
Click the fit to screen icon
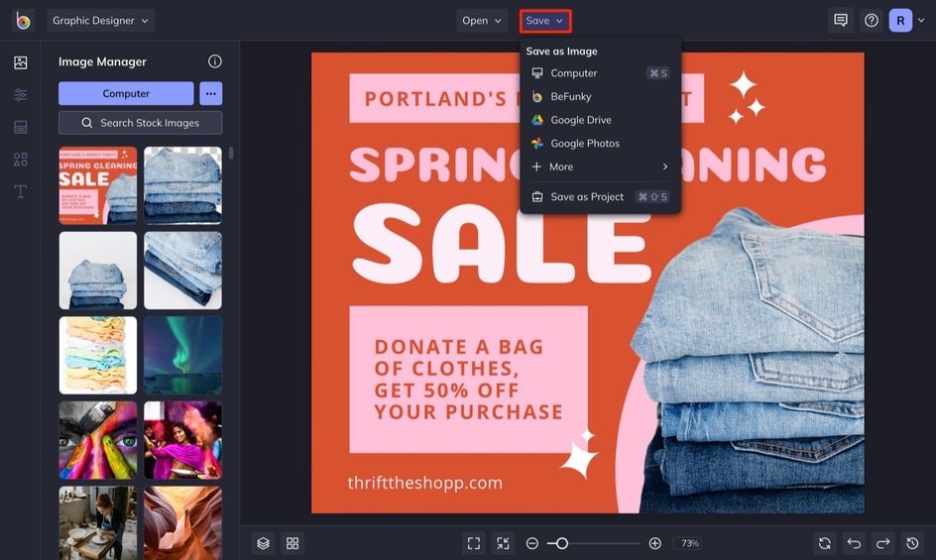tap(474, 543)
